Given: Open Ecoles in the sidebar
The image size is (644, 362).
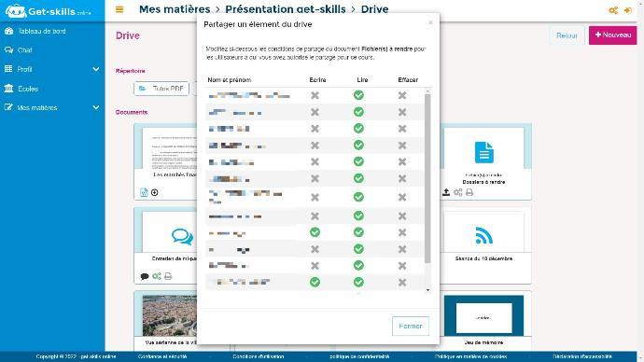Looking at the screenshot, I should (x=28, y=89).
